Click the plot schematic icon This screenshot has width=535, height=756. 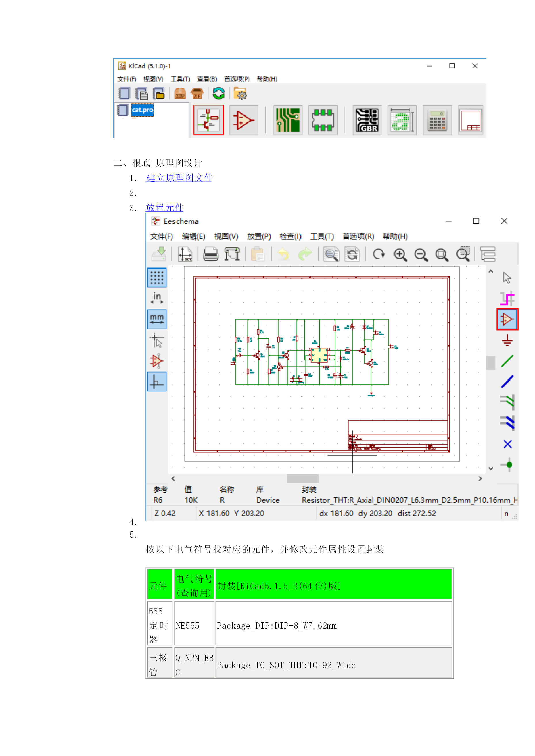[x=232, y=254]
